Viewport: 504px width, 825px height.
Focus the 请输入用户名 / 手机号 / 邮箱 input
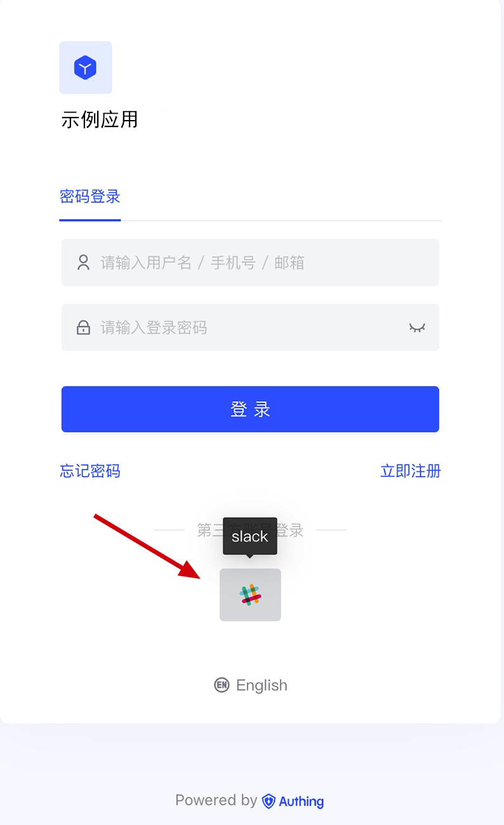(x=250, y=262)
